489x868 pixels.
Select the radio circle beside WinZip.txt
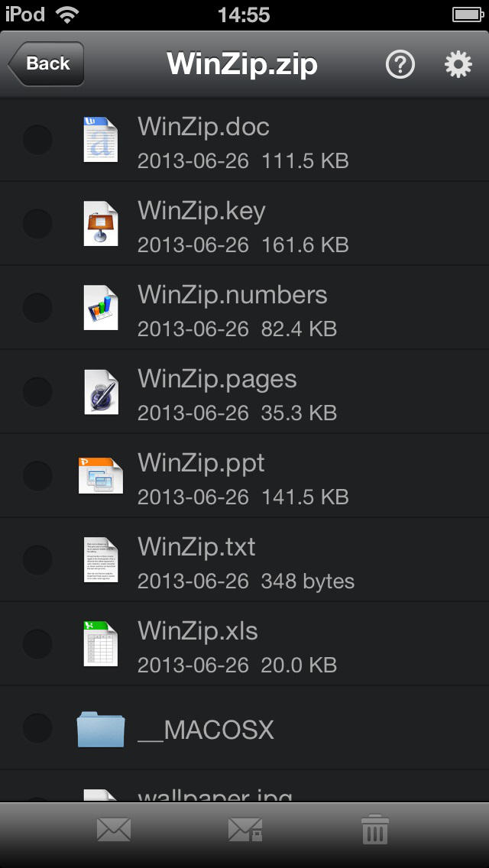[x=37, y=559]
